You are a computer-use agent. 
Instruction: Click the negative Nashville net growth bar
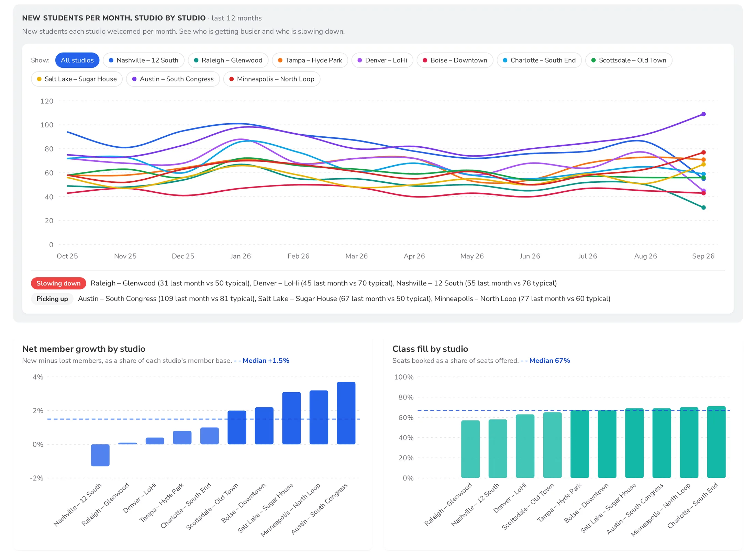point(100,455)
